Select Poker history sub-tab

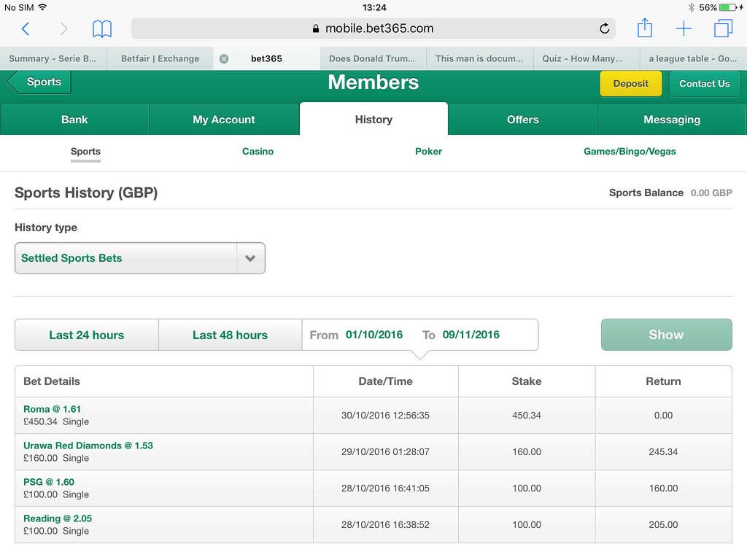pyautogui.click(x=428, y=152)
